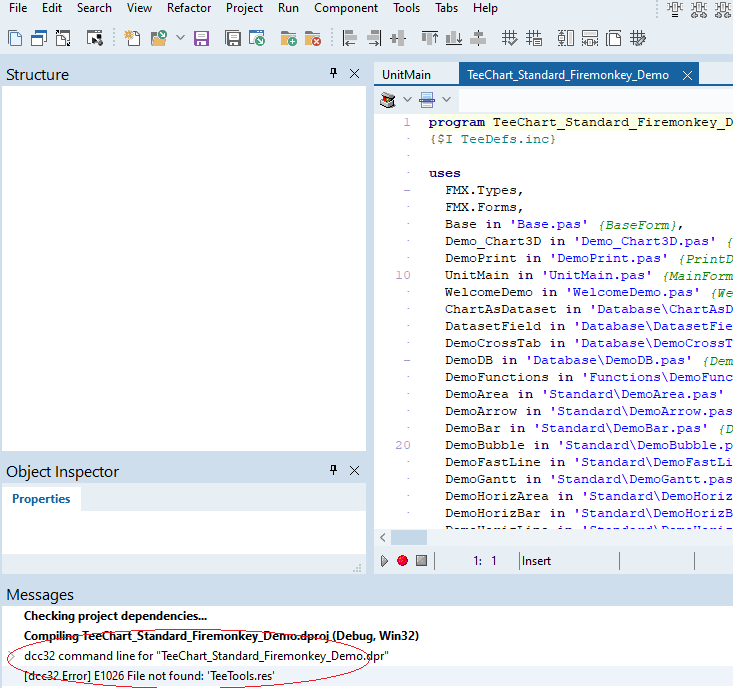733x688 pixels.
Task: Open the Help menu
Action: (485, 8)
